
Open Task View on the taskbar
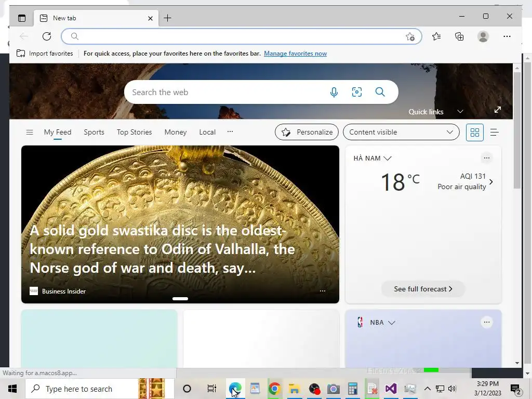coord(212,389)
